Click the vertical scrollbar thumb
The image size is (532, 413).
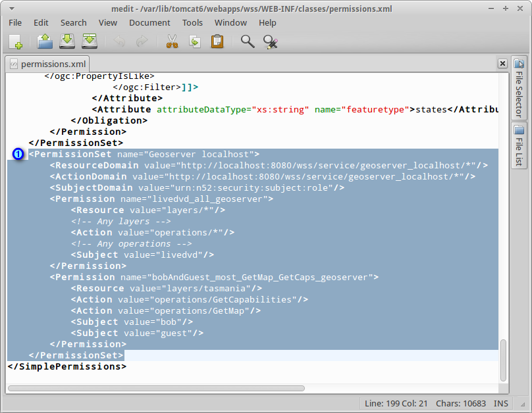[x=503, y=360]
